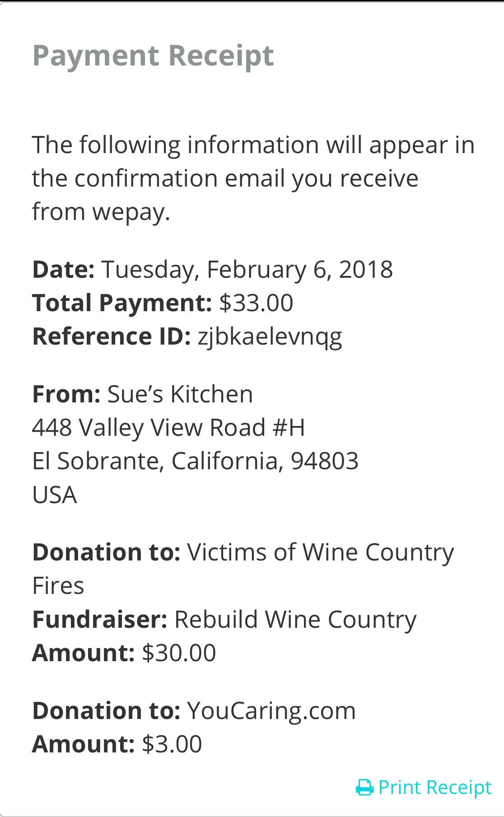The image size is (504, 817).
Task: Click the date Tuesday, February 6, 2018
Action: click(x=247, y=269)
